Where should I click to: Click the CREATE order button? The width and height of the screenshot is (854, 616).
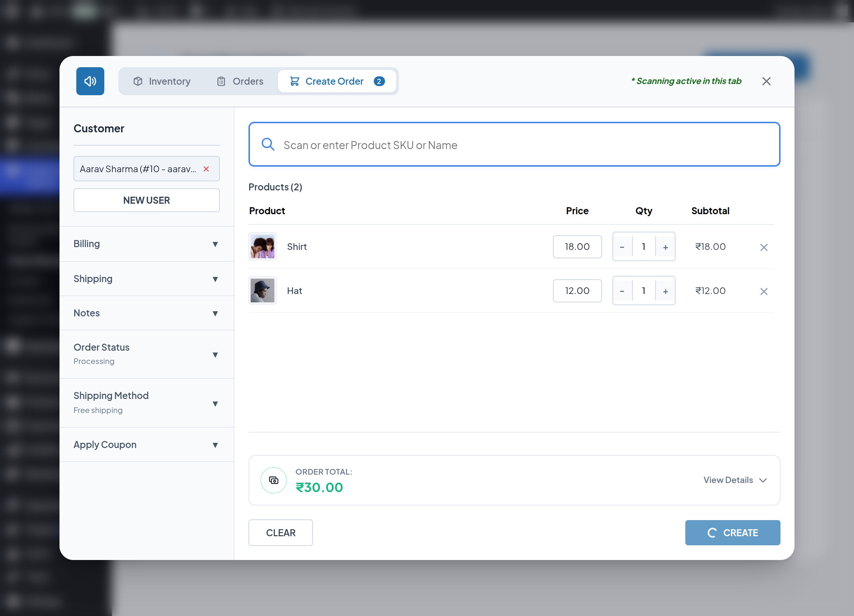point(733,533)
